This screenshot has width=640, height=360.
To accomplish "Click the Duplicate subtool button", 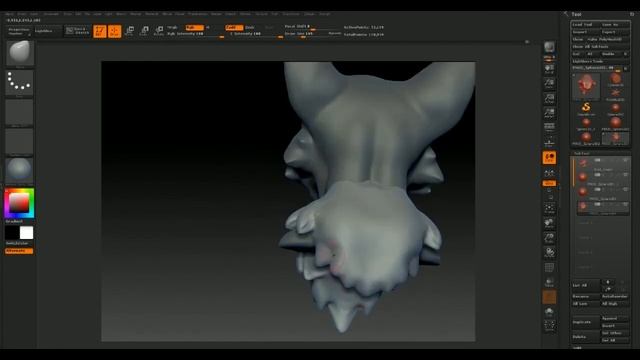I will (586, 322).
